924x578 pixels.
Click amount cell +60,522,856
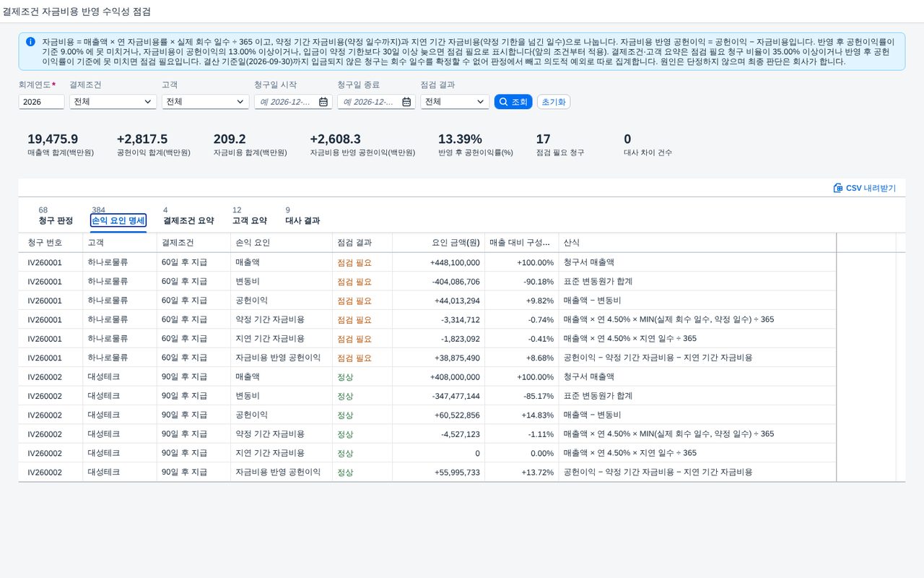(457, 415)
